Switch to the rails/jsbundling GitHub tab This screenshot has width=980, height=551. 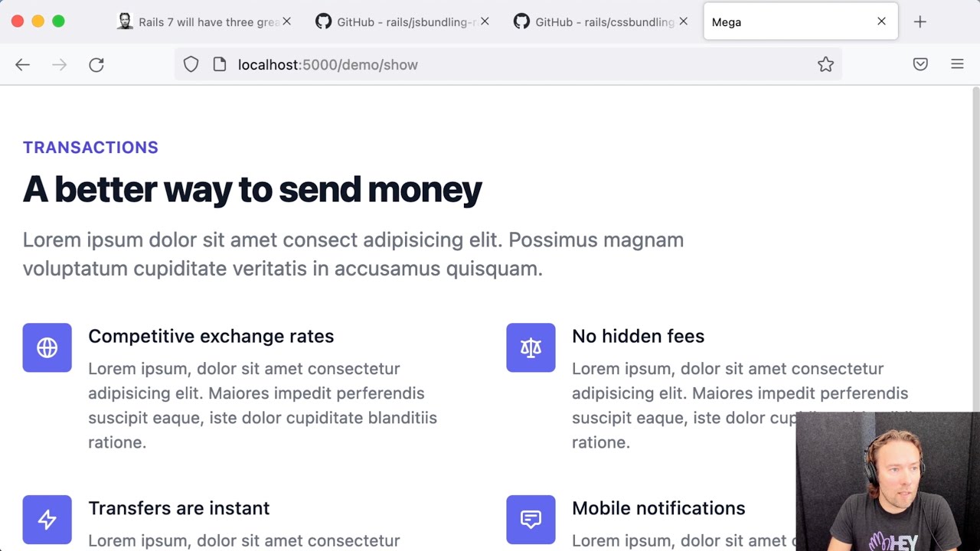coord(398,22)
